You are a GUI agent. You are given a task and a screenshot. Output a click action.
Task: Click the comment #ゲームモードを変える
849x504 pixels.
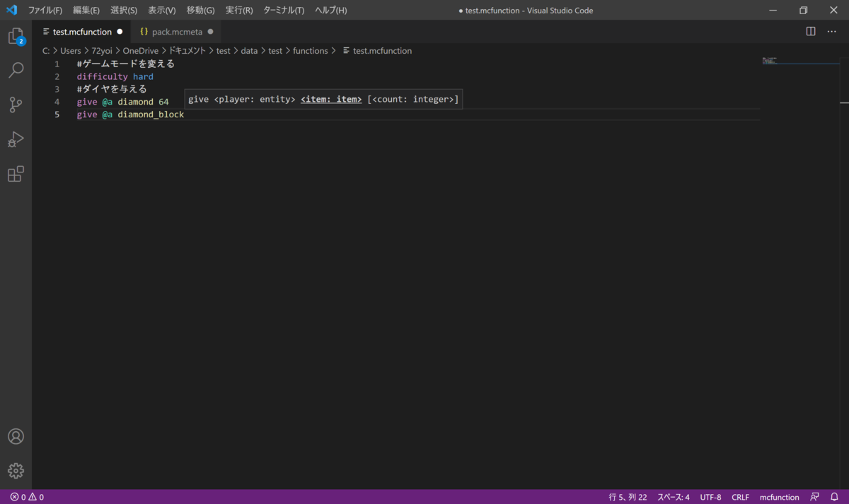(126, 64)
